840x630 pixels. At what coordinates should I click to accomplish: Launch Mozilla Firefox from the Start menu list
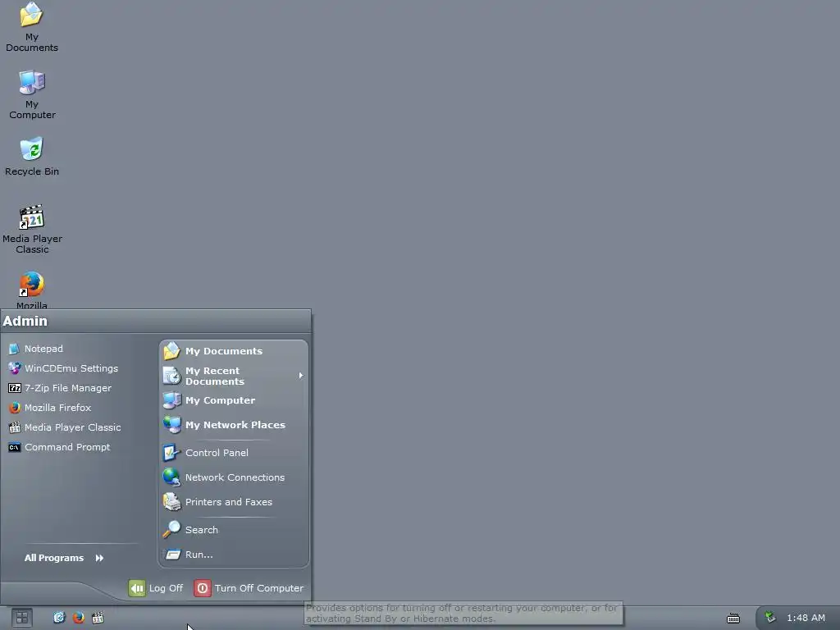50,408
